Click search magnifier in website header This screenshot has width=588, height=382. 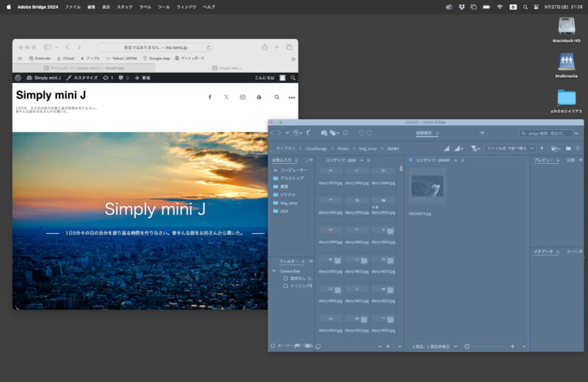click(x=277, y=97)
